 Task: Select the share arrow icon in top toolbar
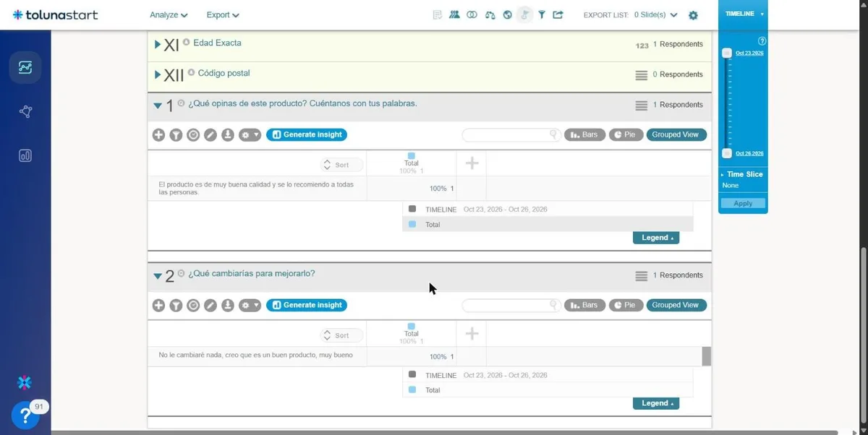pyautogui.click(x=558, y=14)
